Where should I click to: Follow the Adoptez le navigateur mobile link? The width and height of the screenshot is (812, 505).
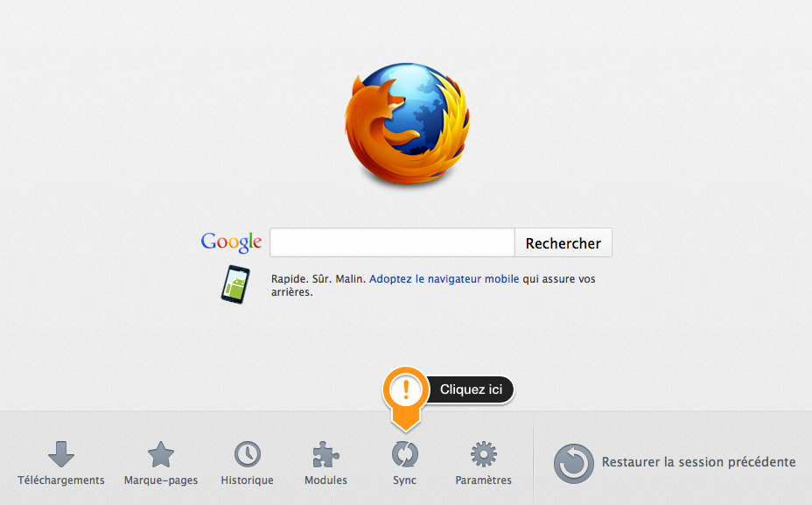pos(444,278)
